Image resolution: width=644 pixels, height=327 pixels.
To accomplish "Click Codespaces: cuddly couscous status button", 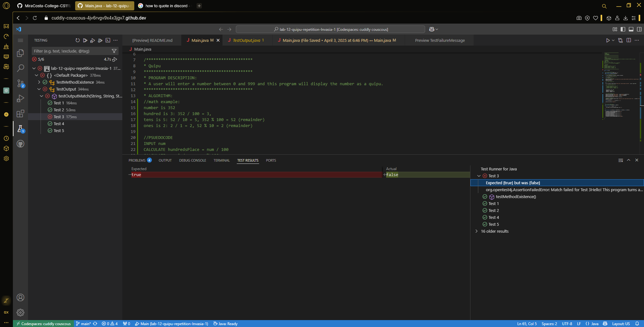I will (44, 324).
